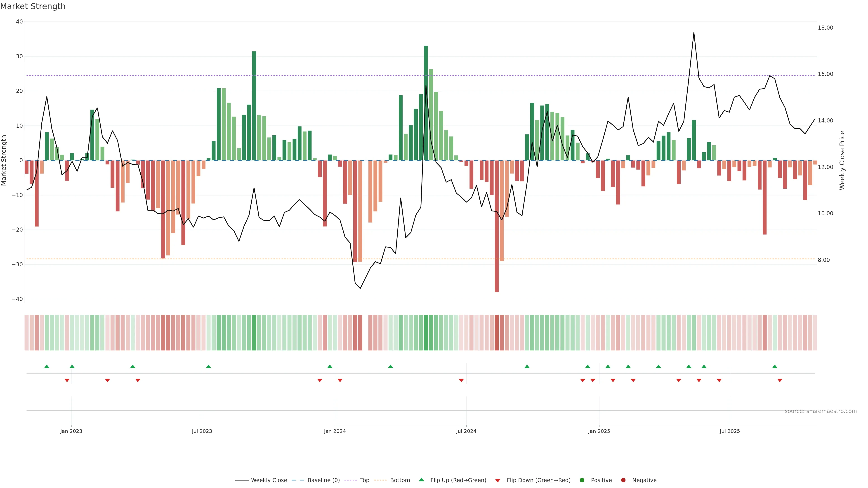This screenshot has width=868, height=488.
Task: Click the Weekly Close Price axis title
Action: (x=842, y=160)
